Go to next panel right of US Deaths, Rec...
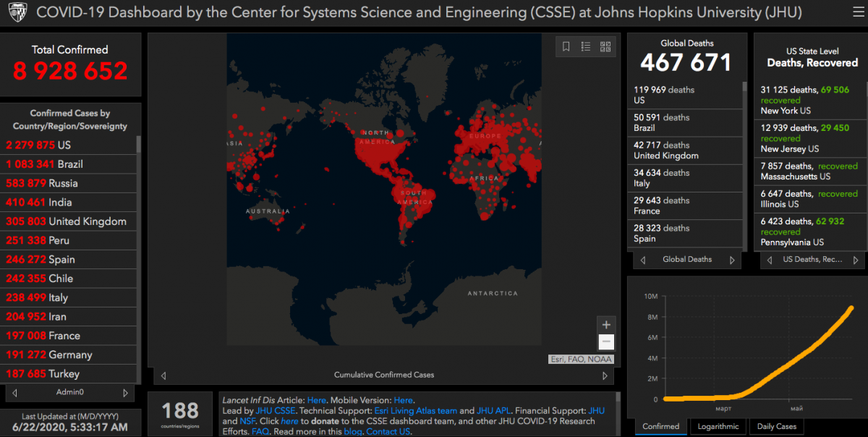Viewport: 868px width, 437px height. click(855, 260)
